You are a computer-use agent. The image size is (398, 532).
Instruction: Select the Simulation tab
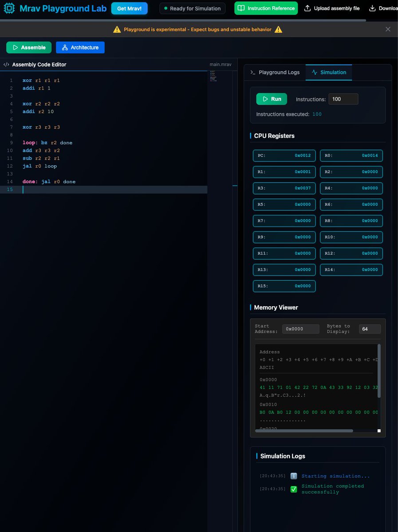329,72
